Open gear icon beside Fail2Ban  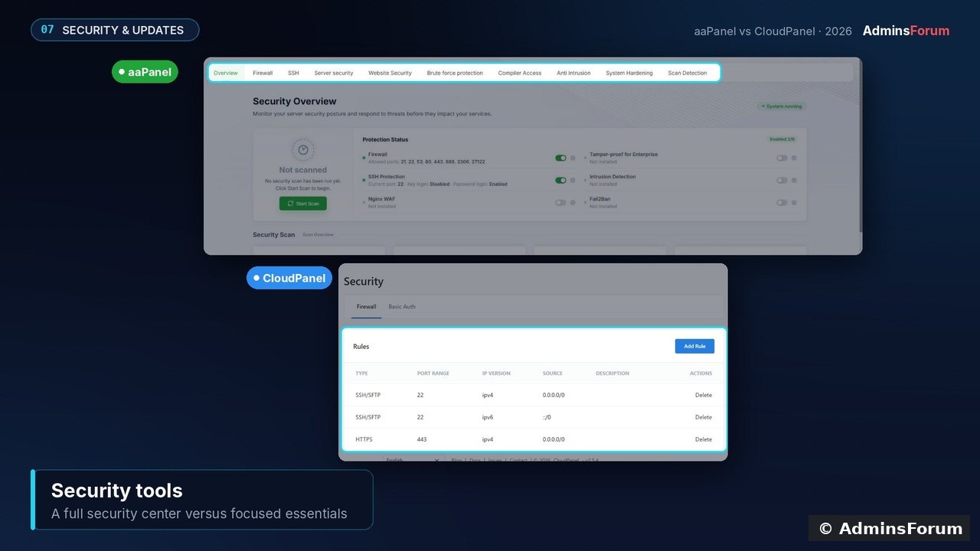794,203
